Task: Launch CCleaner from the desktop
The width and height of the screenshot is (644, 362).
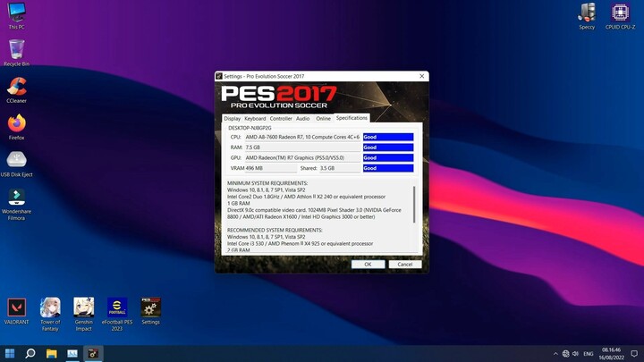Action: [x=16, y=89]
